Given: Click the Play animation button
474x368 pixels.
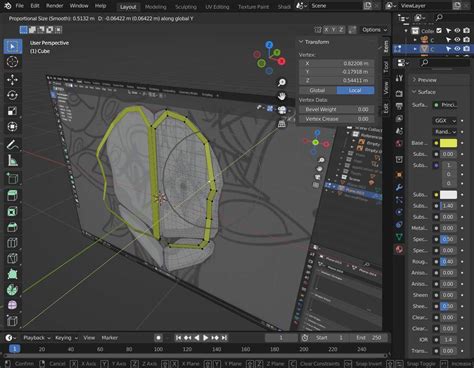Looking at the screenshot, I should (x=206, y=338).
